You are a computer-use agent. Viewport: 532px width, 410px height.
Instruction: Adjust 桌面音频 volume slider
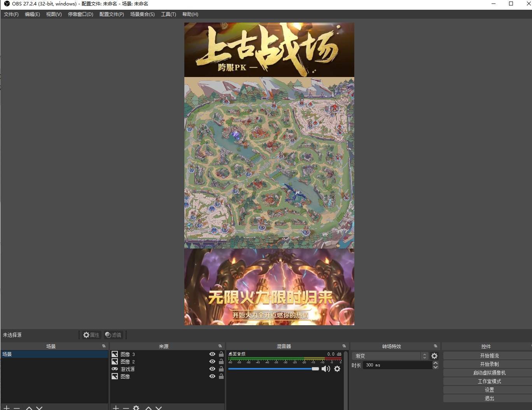click(x=274, y=369)
